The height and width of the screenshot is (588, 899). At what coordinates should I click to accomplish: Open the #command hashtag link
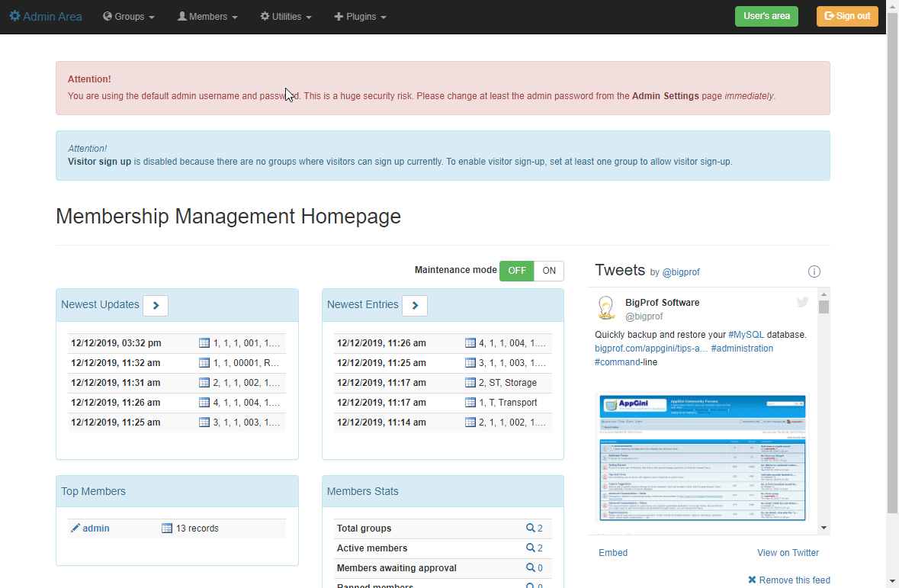[617, 362]
